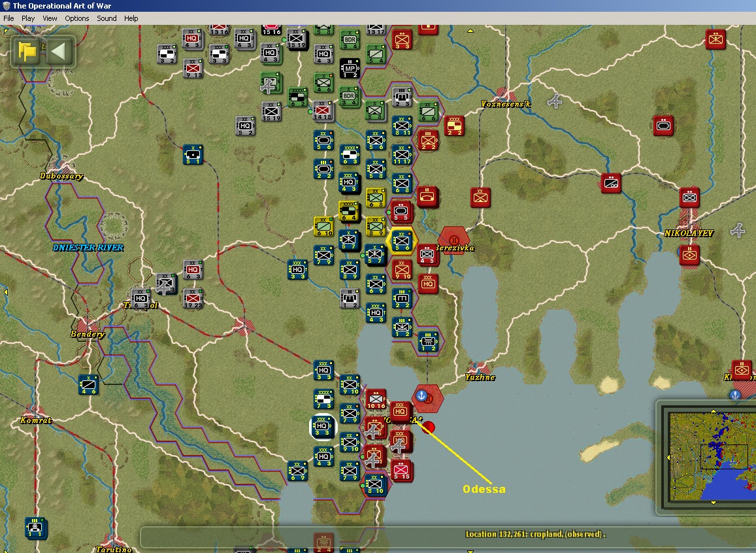Image resolution: width=756 pixels, height=553 pixels.
Task: Select the yellow-highlighted blue infantry unit 5 6
Action: click(x=402, y=241)
